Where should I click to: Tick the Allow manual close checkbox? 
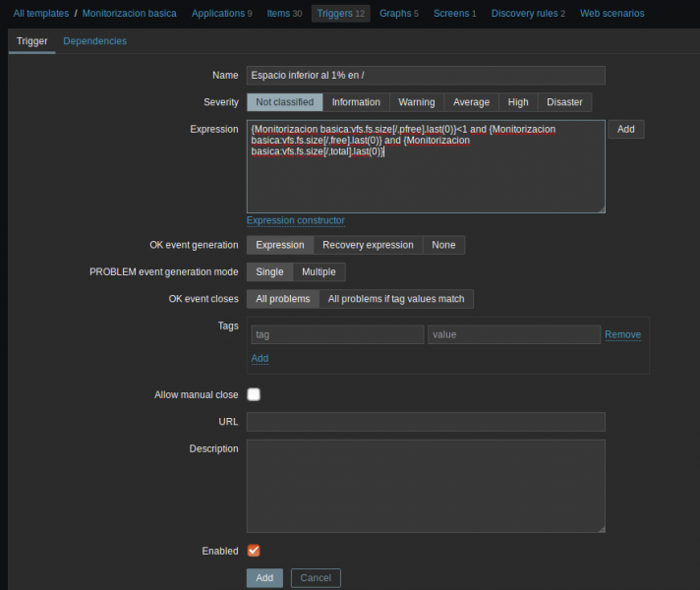click(254, 394)
